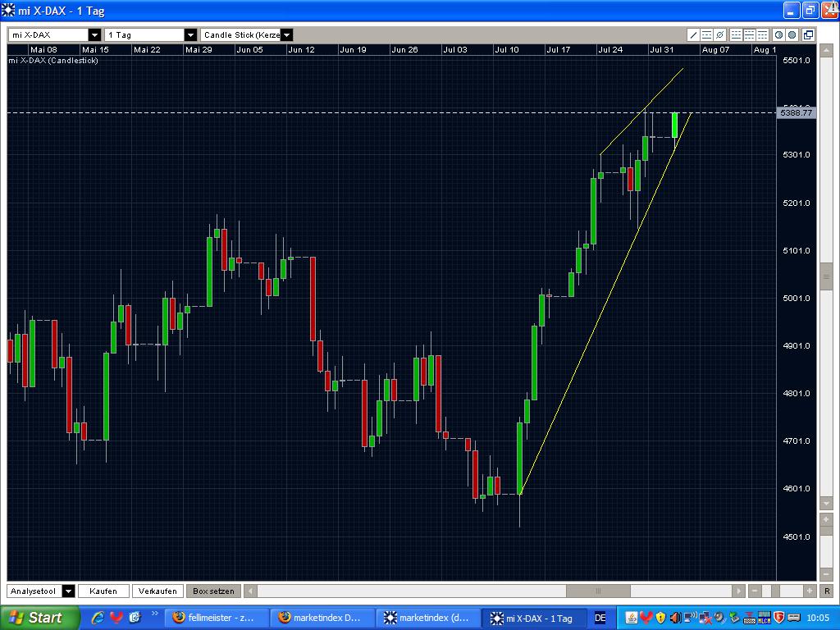The width and height of the screenshot is (840, 630).
Task: Click the safely remove hardware tray icon
Action: pyautogui.click(x=734, y=618)
